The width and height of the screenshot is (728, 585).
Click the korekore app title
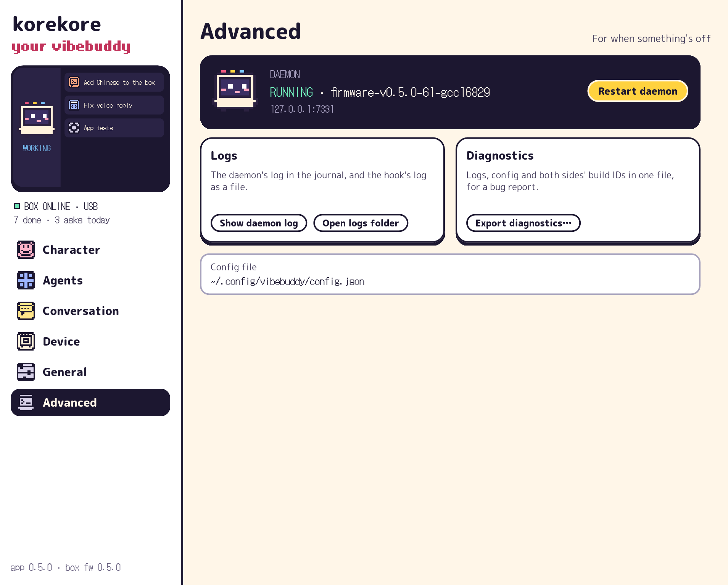57,24
